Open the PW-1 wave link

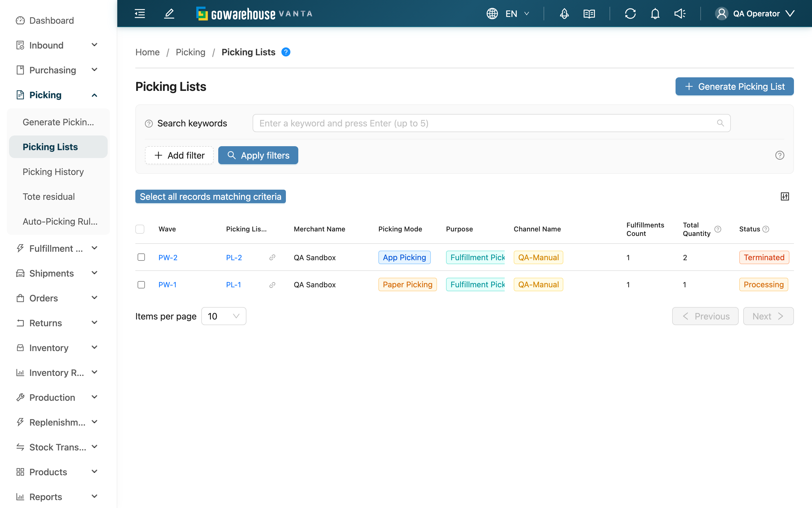pos(167,285)
